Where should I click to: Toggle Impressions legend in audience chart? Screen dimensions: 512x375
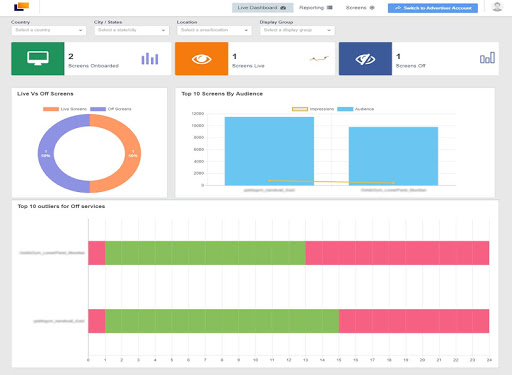coord(313,109)
